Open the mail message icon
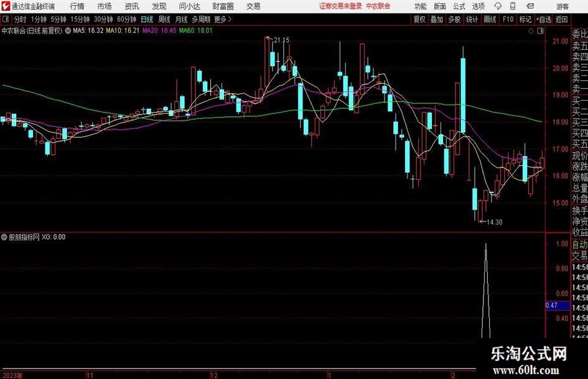 (x=530, y=6)
